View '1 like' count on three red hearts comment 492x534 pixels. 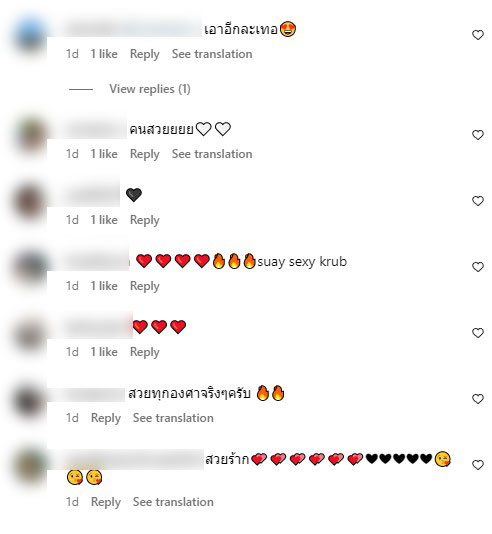coord(104,352)
